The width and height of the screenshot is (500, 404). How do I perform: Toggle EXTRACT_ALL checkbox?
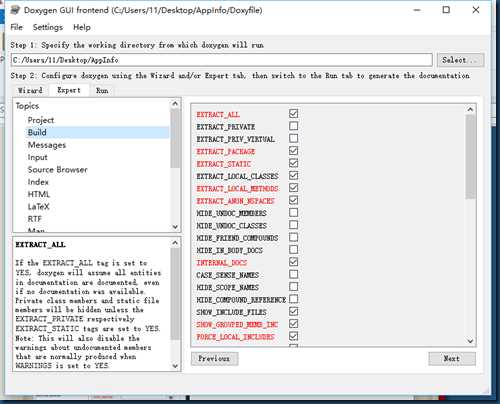pyautogui.click(x=293, y=114)
